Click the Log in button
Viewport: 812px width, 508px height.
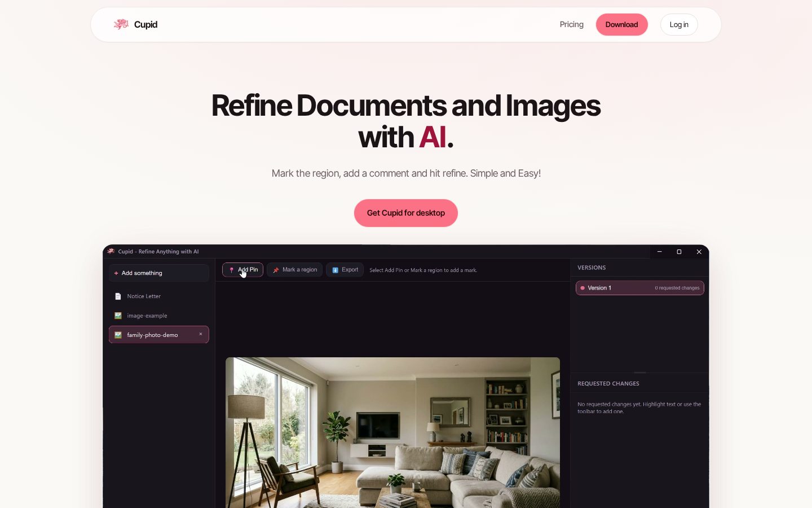[679, 24]
